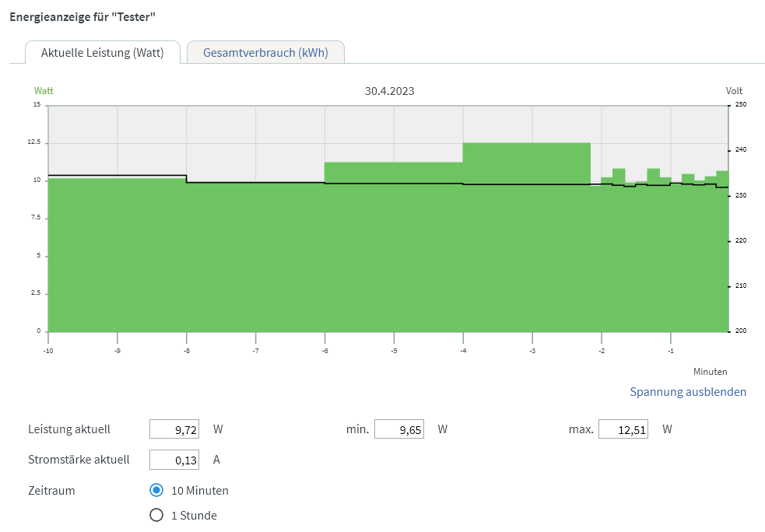Click the 240 Volt axis marker
The width and height of the screenshot is (765, 532).
(741, 149)
